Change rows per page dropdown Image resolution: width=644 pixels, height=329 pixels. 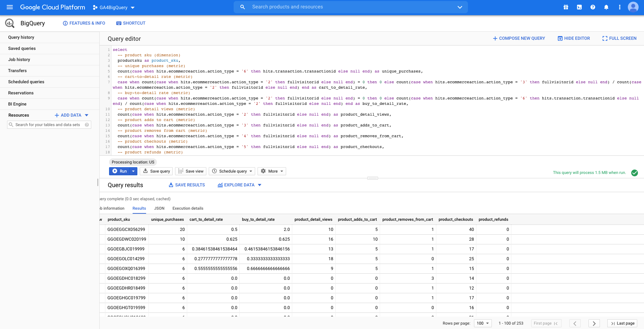483,323
